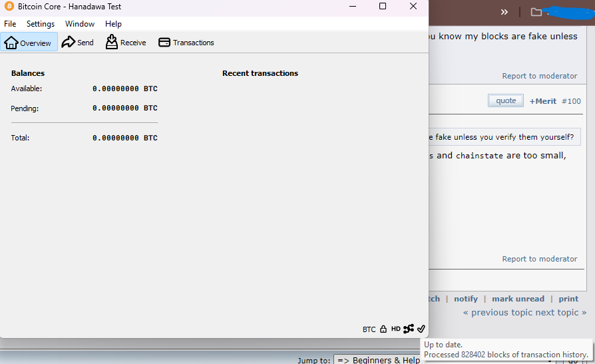Click the wallet encryption lock icon
This screenshot has width=595, height=364.
coord(383,329)
